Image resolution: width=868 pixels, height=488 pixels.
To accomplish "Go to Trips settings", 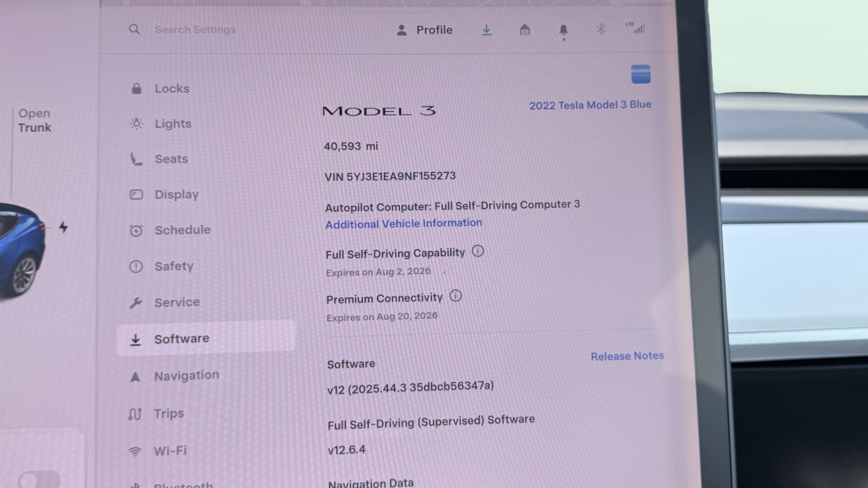I will click(156, 414).
